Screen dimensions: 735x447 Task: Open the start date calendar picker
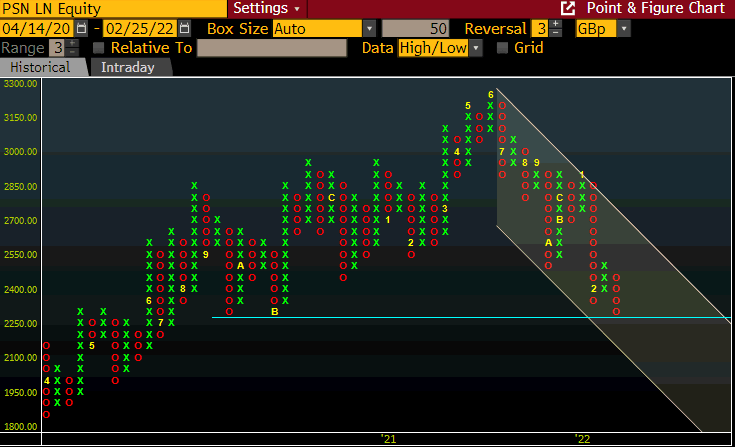(x=81, y=29)
